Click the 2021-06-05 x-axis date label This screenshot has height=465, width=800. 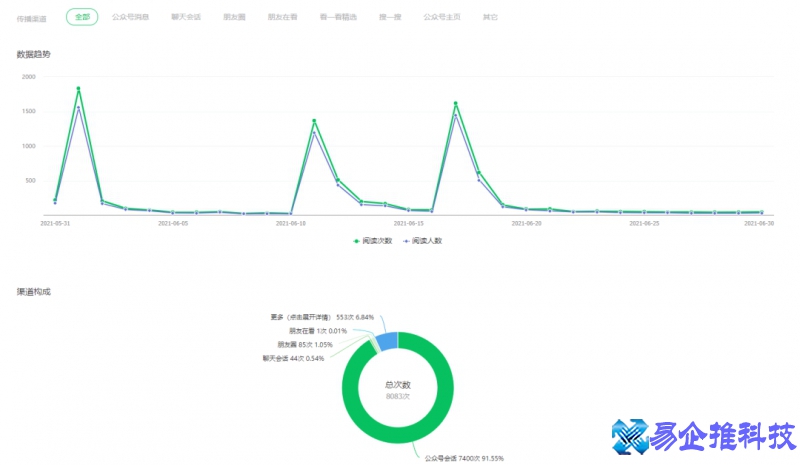[173, 224]
